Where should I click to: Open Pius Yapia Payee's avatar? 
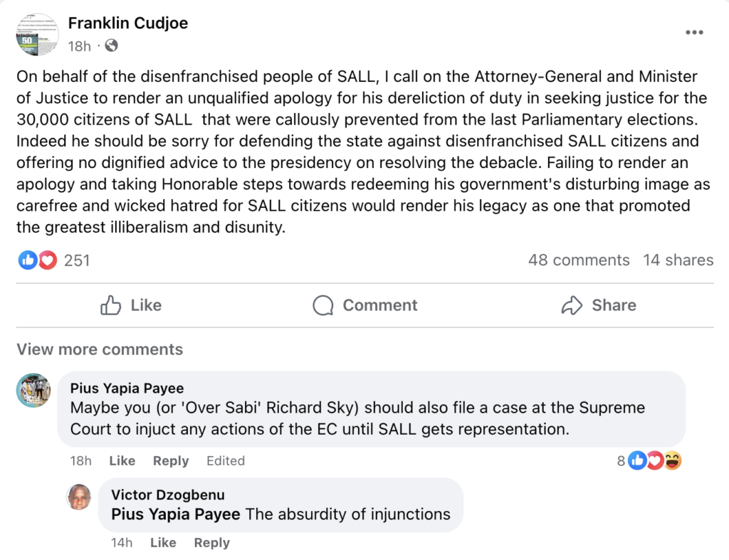click(x=33, y=390)
